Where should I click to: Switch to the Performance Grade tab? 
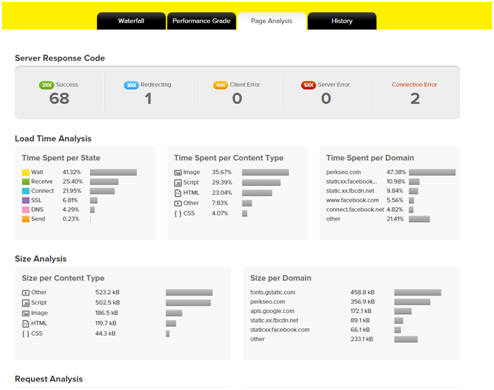point(201,21)
